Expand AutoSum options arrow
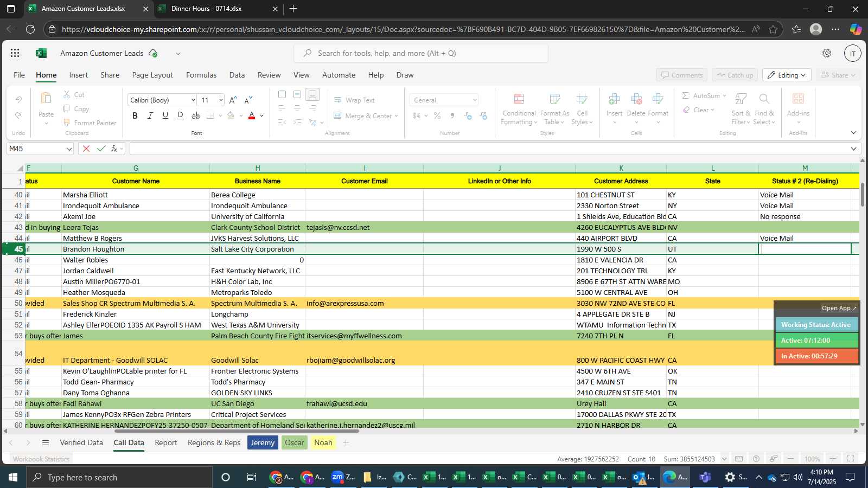This screenshot has width=868, height=488. 724,96
